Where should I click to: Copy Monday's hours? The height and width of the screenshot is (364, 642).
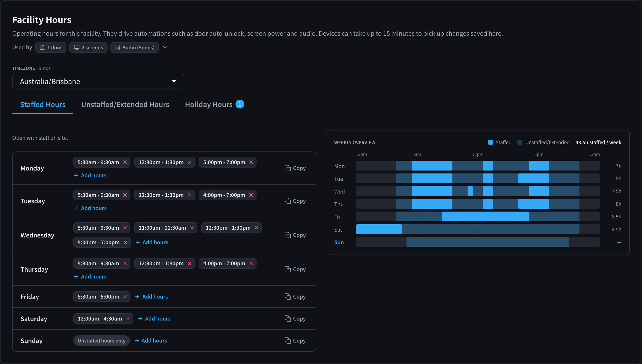point(295,168)
